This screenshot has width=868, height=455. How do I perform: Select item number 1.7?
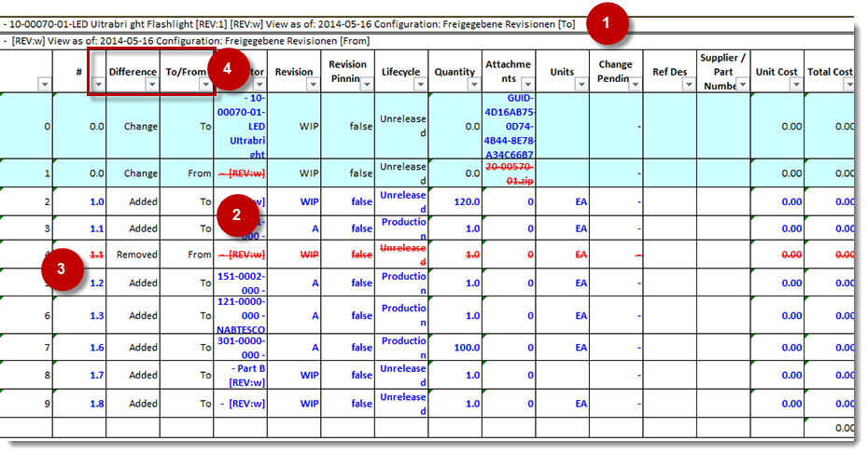(x=79, y=376)
